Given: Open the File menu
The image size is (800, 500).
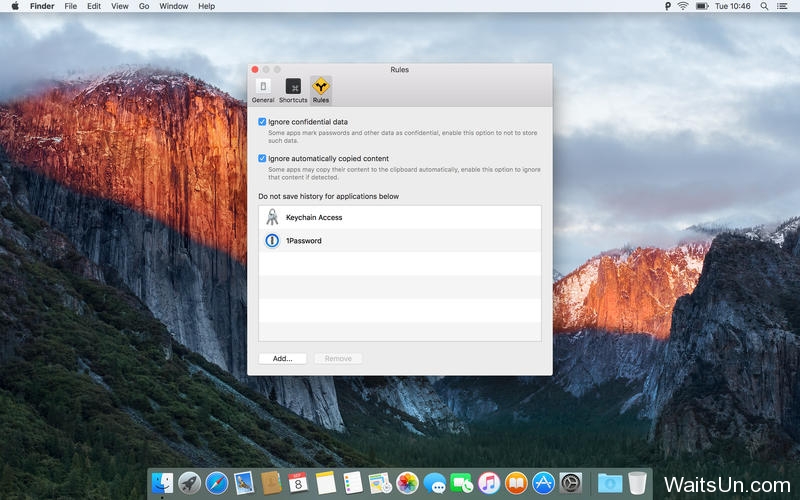Looking at the screenshot, I should pyautogui.click(x=71, y=6).
